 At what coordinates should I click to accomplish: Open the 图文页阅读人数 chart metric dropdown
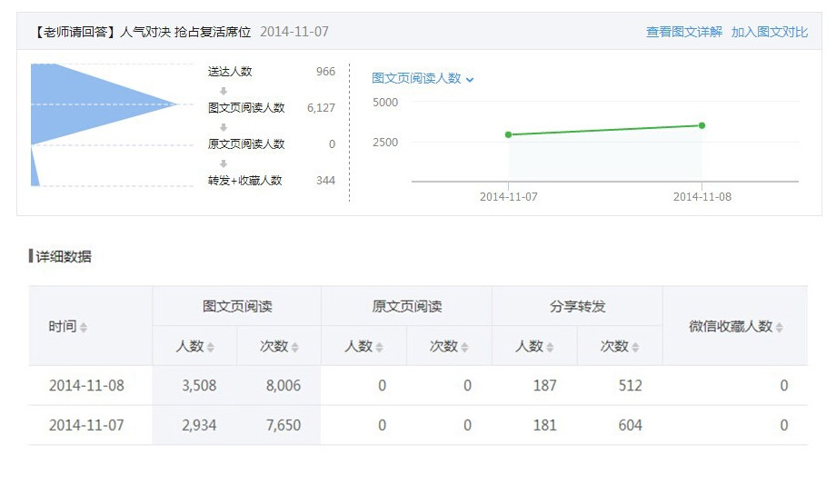423,78
